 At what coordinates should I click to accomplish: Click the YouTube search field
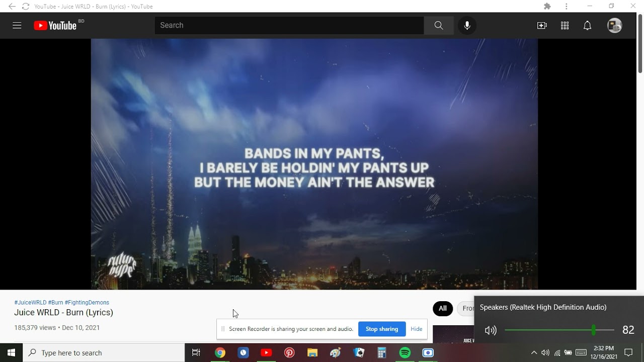289,25
